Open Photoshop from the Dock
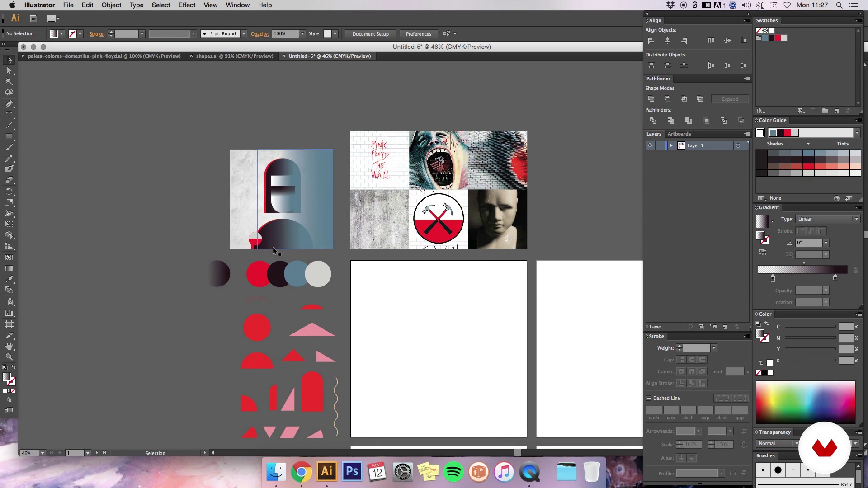Viewport: 868px width, 488px height. coord(352,472)
